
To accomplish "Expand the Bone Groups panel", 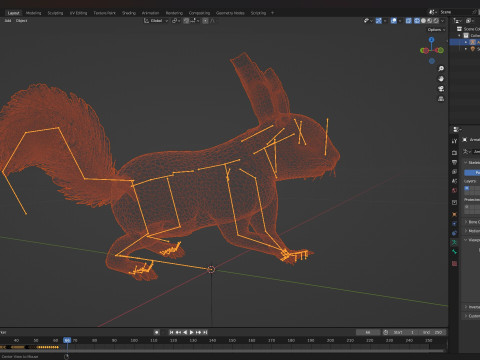I will click(471, 222).
